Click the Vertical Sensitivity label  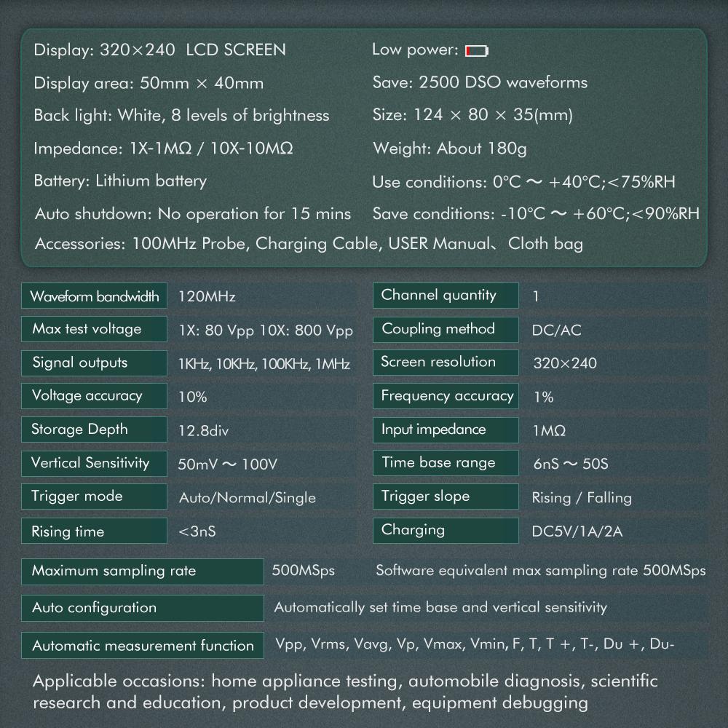[94, 463]
